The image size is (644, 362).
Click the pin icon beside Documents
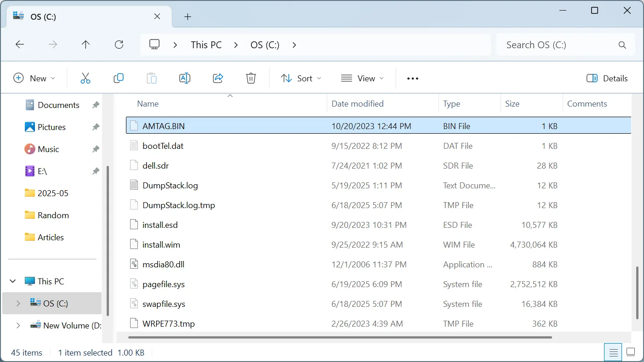tap(96, 105)
